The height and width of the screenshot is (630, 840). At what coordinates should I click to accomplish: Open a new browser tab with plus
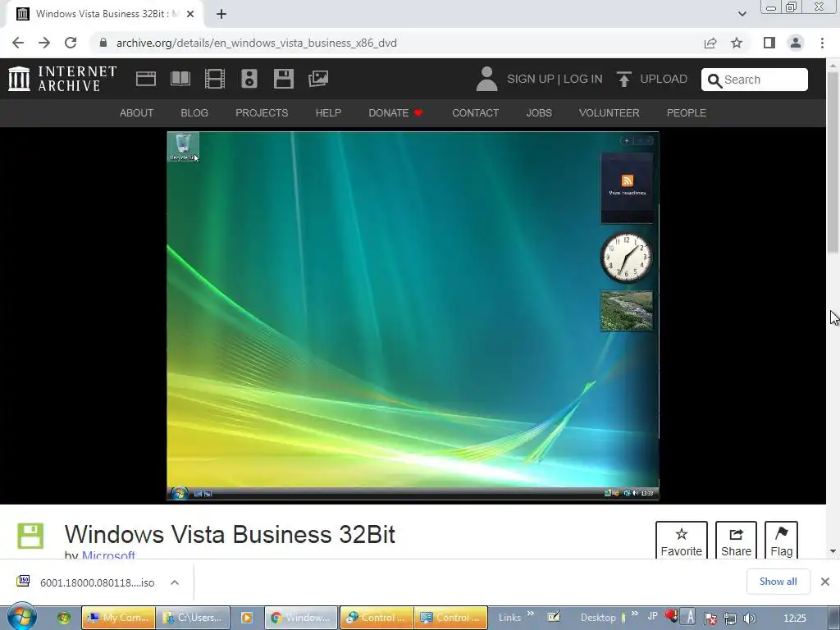[221, 14]
